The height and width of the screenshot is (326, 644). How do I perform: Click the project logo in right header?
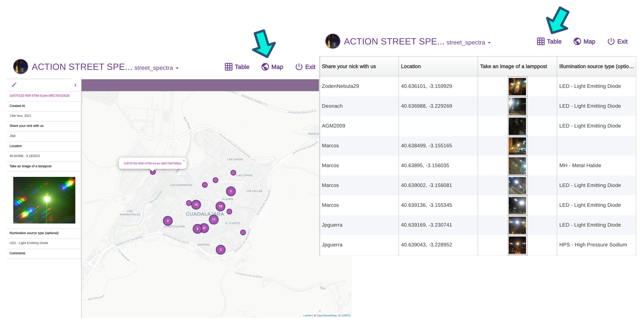[333, 41]
